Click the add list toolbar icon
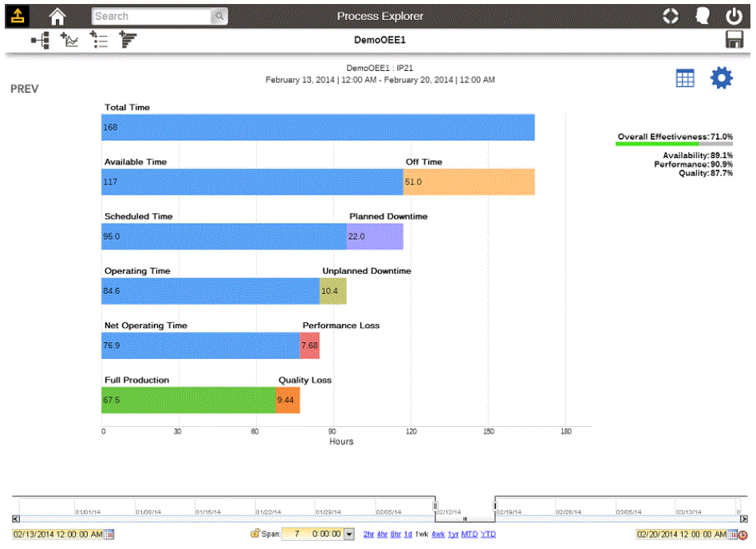The image size is (756, 549). click(x=99, y=40)
